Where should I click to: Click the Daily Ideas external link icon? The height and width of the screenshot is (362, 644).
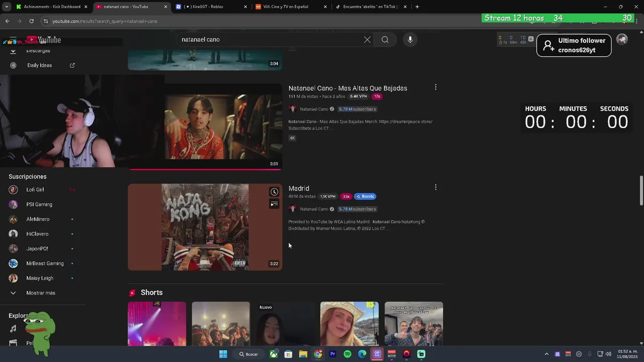pyautogui.click(x=72, y=65)
